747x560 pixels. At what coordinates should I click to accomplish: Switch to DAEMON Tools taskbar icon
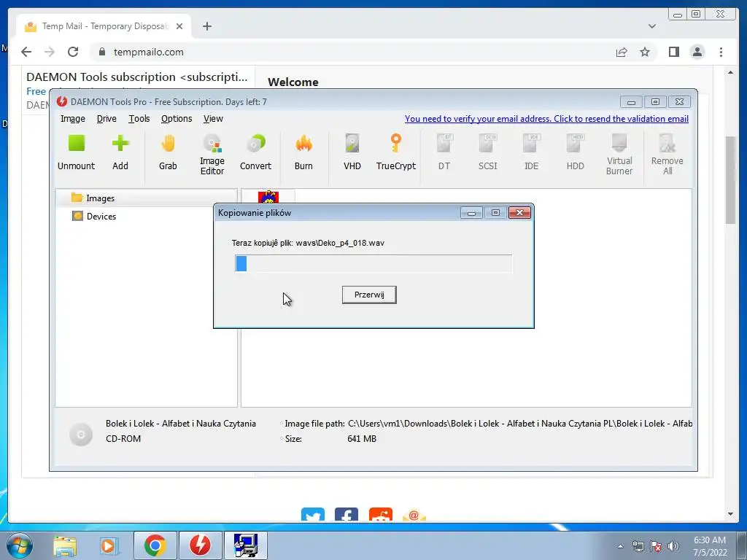[200, 545]
